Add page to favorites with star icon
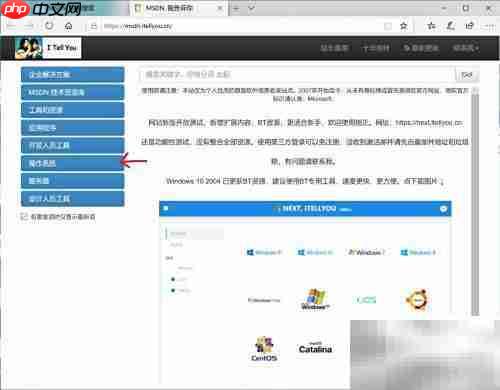 point(404,26)
